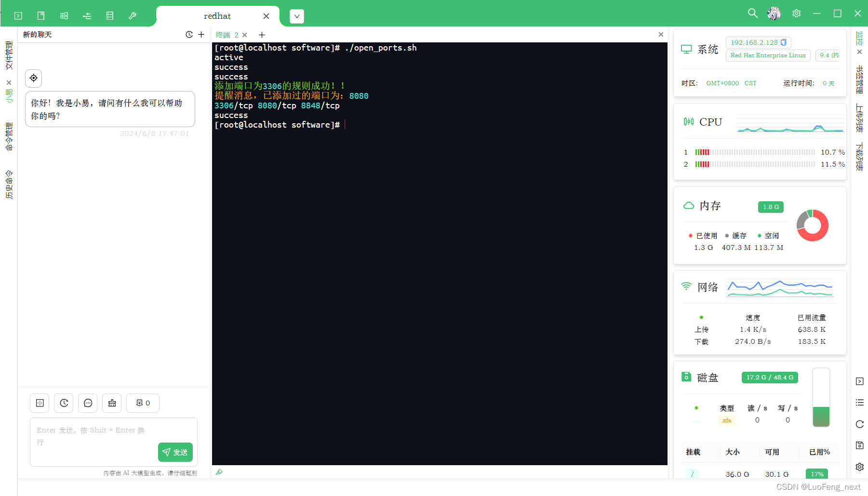Copy the IP address 192.168.2.128
This screenshot has width=868, height=496.
pos(784,42)
